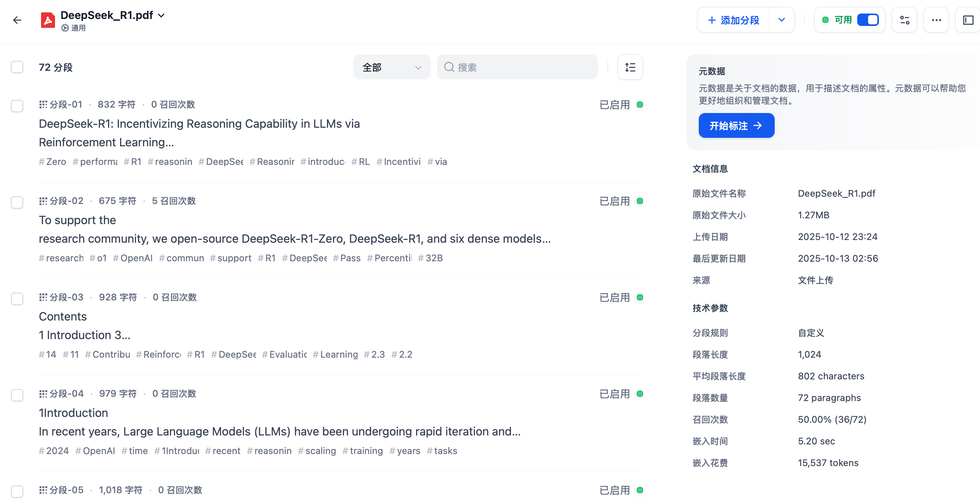The image size is (980, 504).
Task: Open the three-dots more options menu
Action: [x=936, y=20]
